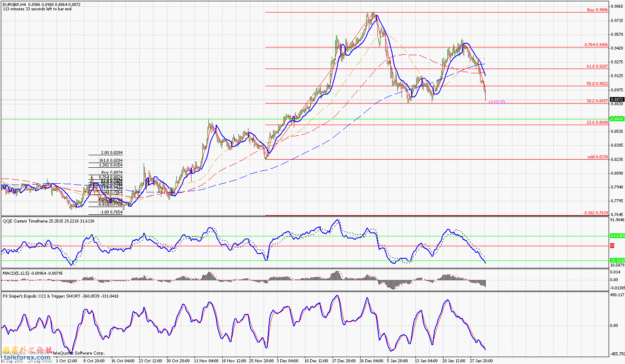Click the '18 Nov 12:00' time axis label
The height and width of the screenshot is (364, 625).
[x=233, y=361]
